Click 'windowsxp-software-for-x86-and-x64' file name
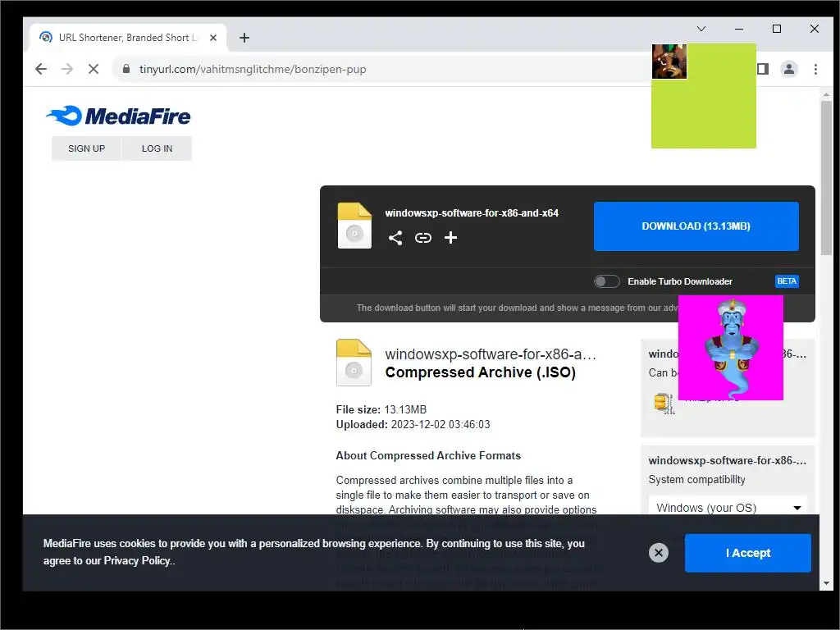The width and height of the screenshot is (840, 630). 472,212
